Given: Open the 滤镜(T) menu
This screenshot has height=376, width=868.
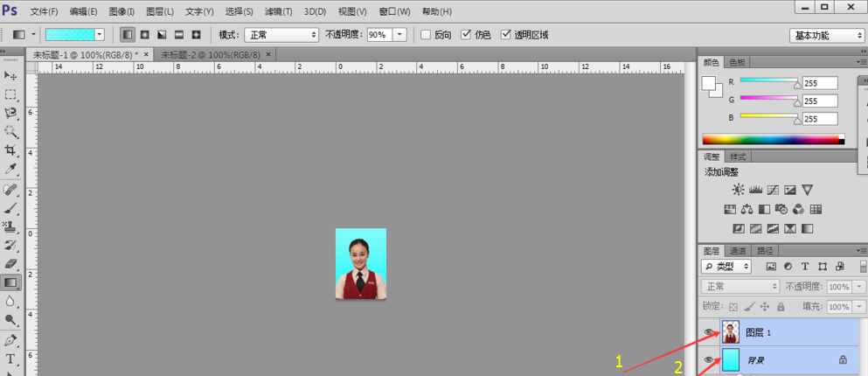Looking at the screenshot, I should [x=279, y=11].
